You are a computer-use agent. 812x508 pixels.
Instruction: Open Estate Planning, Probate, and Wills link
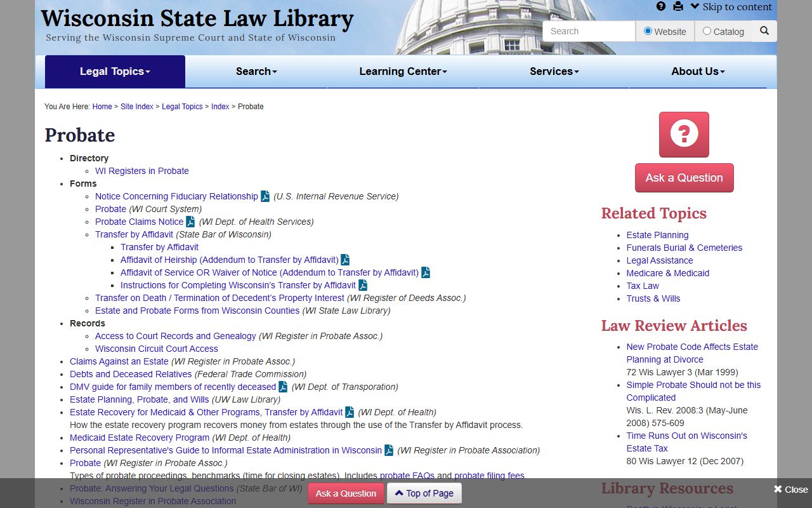(139, 399)
